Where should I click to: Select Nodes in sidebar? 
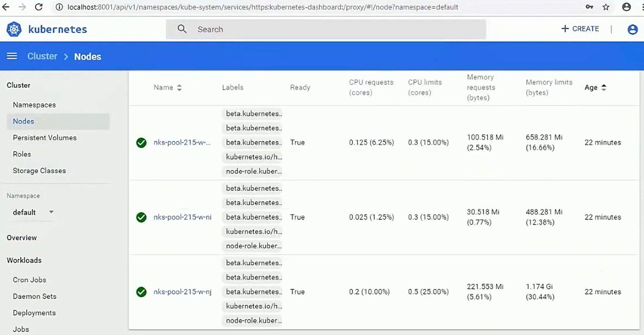(58, 121)
